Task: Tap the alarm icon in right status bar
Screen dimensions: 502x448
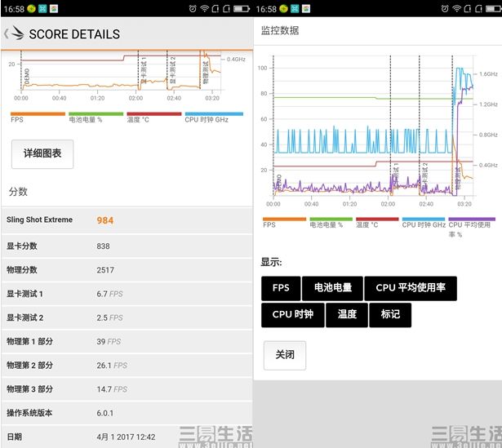Action: click(x=445, y=9)
